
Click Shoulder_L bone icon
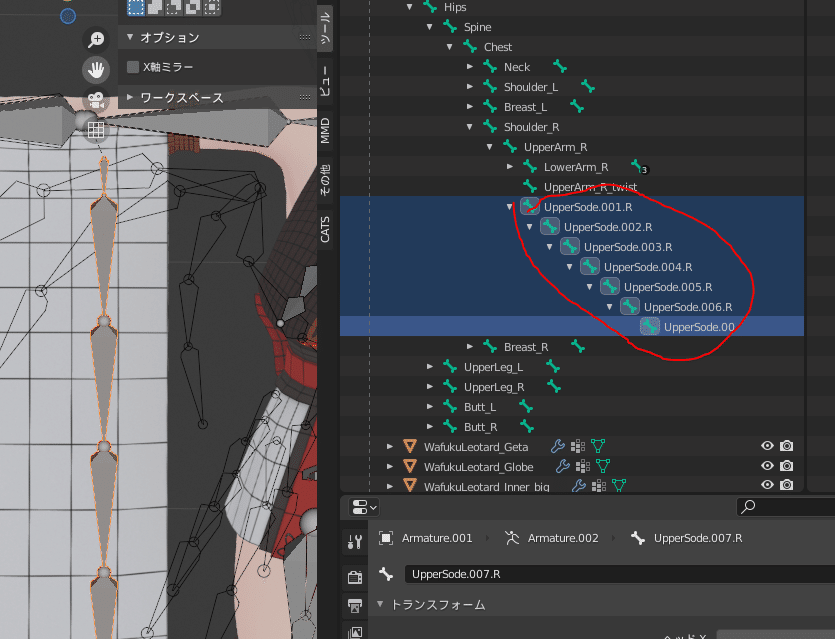click(490, 86)
